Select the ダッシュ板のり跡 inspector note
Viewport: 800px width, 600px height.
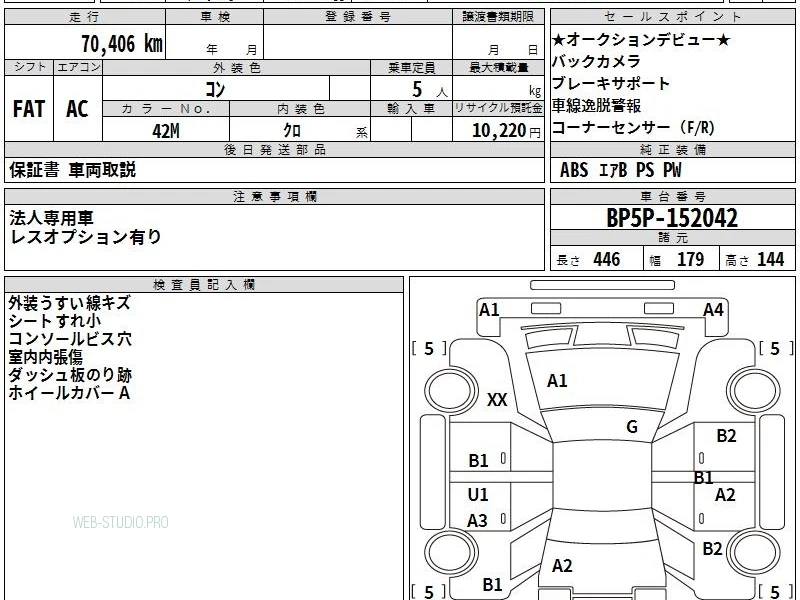pos(70,375)
